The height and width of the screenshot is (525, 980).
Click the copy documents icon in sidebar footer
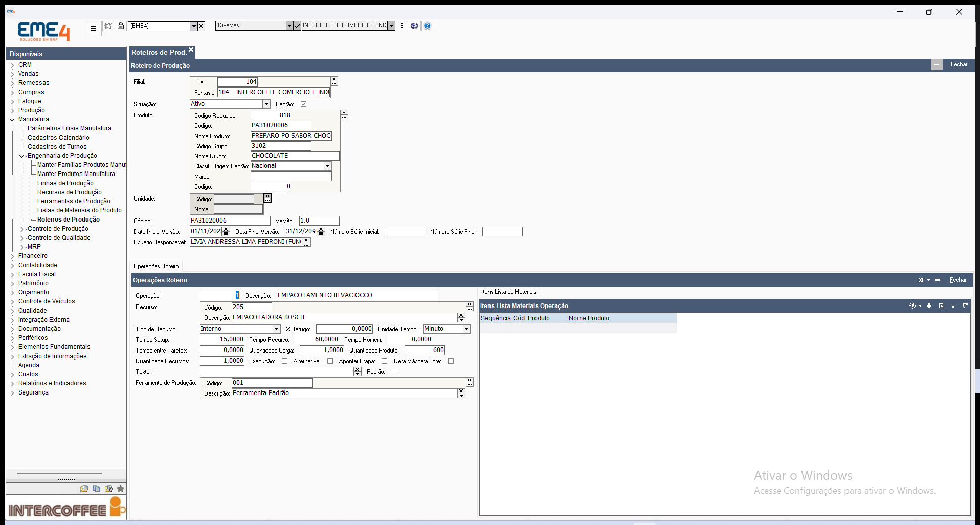96,489
